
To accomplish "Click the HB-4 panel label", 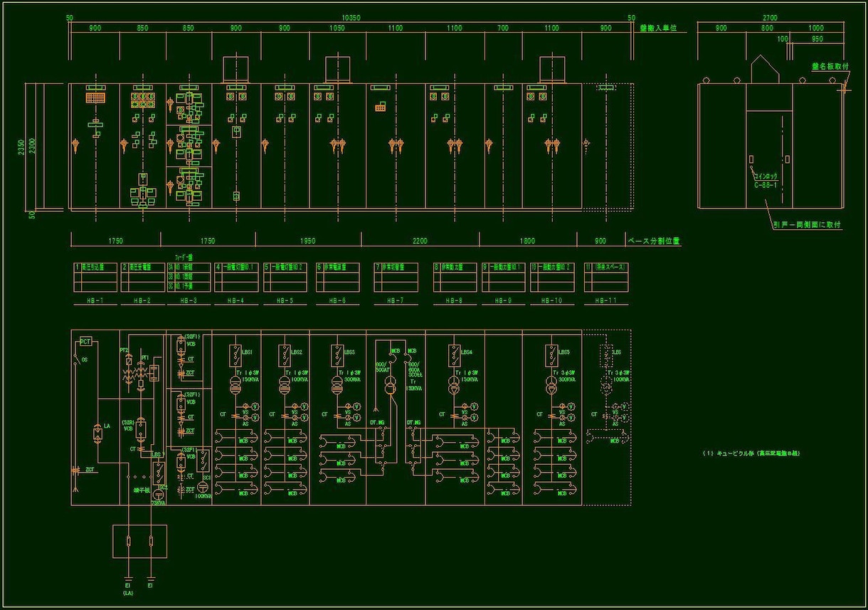I will coord(235,301).
